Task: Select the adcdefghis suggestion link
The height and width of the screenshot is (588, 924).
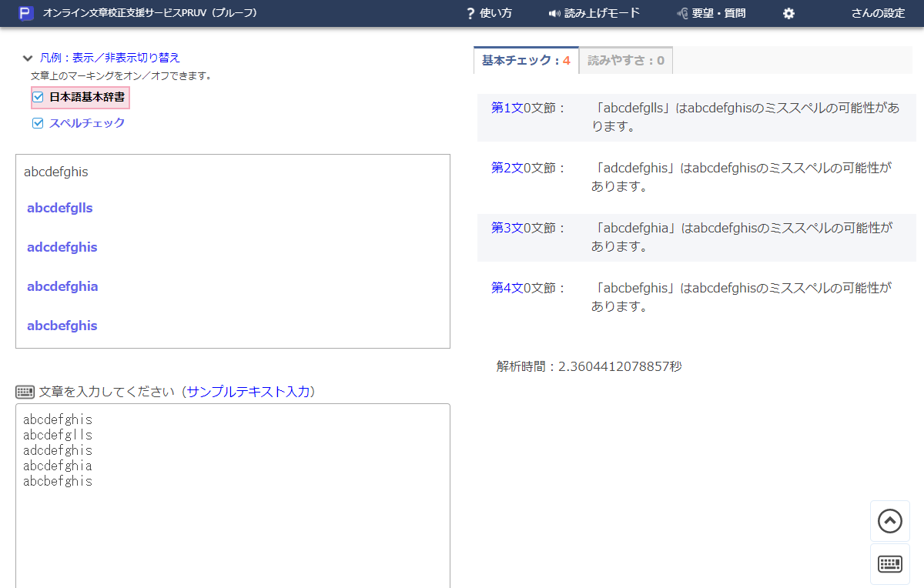Action: [62, 247]
